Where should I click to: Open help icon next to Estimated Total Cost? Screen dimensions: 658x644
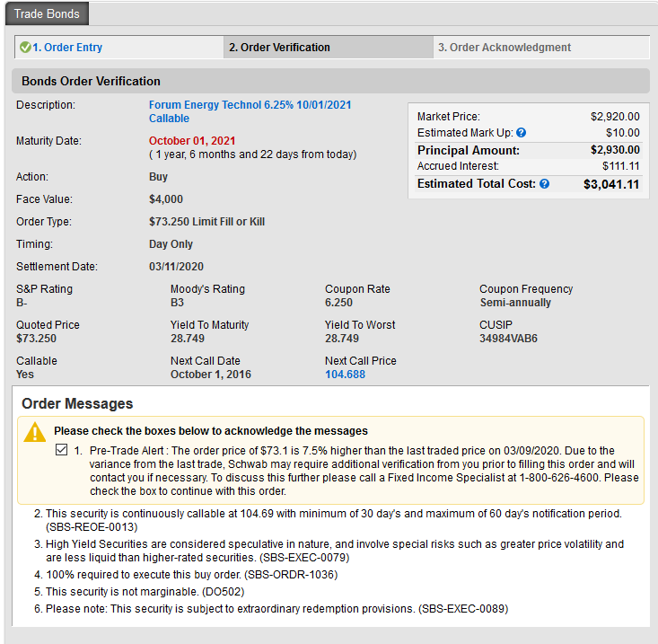pos(544,184)
